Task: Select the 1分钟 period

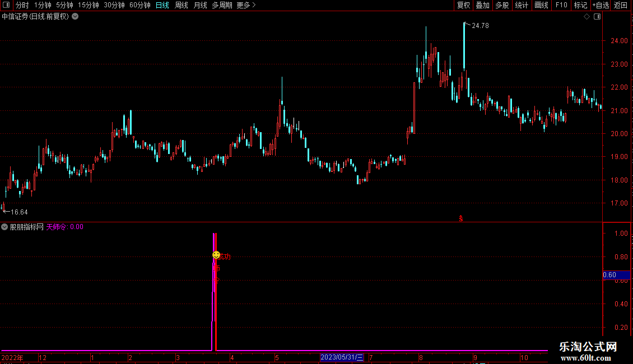Action: click(43, 5)
